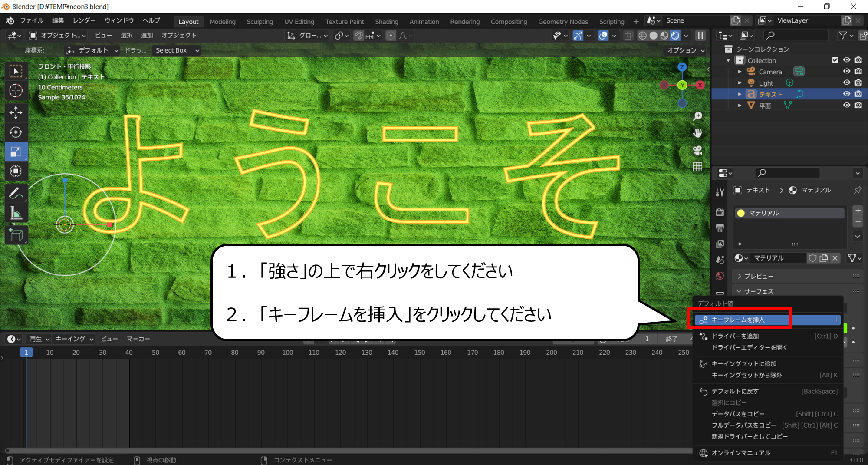The width and height of the screenshot is (868, 465).
Task: Unlink the マテリアル data-block
Action: coord(835,258)
